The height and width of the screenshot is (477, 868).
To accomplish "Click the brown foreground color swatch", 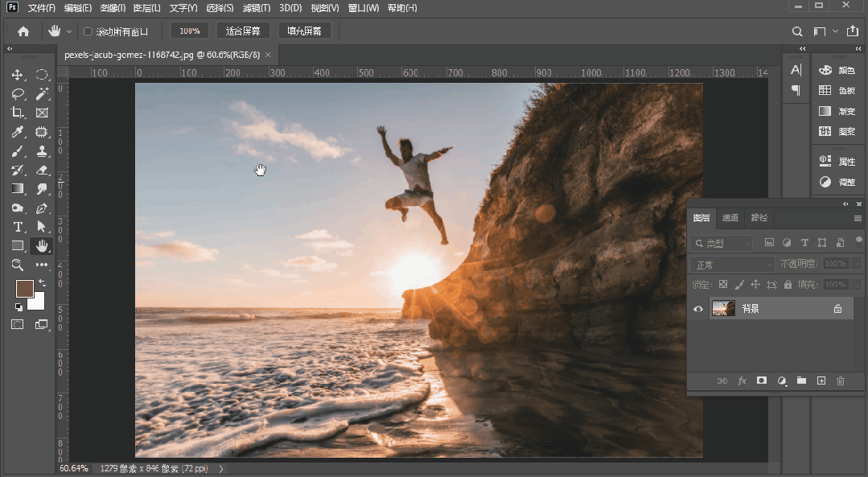I will pyautogui.click(x=24, y=289).
